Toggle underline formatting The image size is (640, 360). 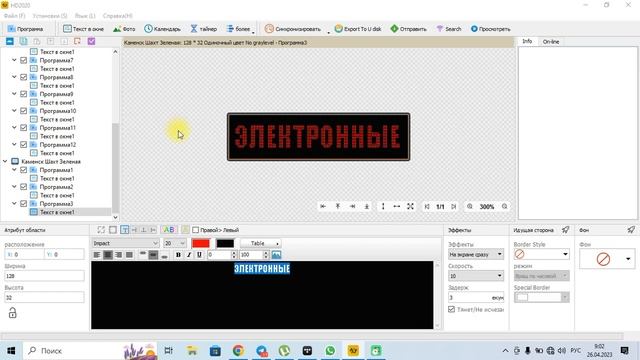pos(199,255)
